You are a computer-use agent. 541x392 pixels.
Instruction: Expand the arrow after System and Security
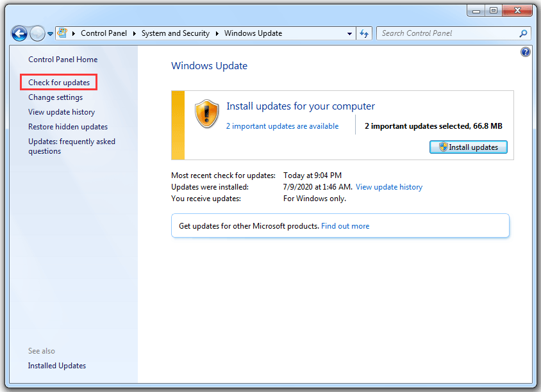217,33
